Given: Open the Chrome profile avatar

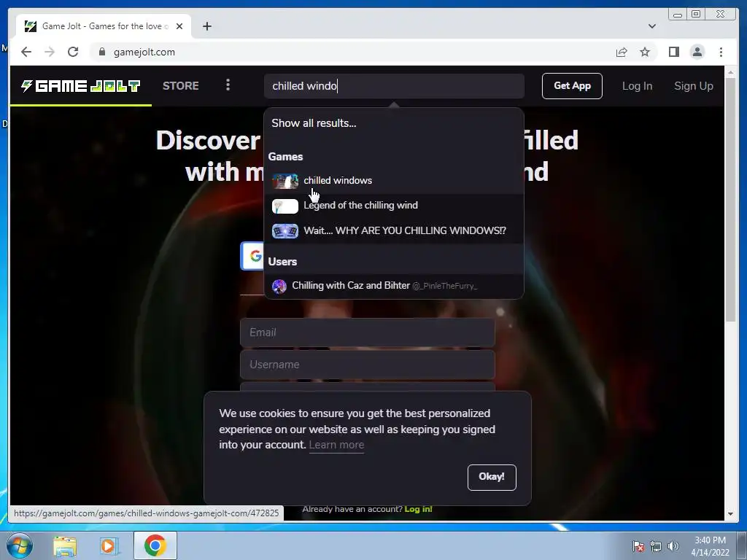Looking at the screenshot, I should tap(697, 52).
